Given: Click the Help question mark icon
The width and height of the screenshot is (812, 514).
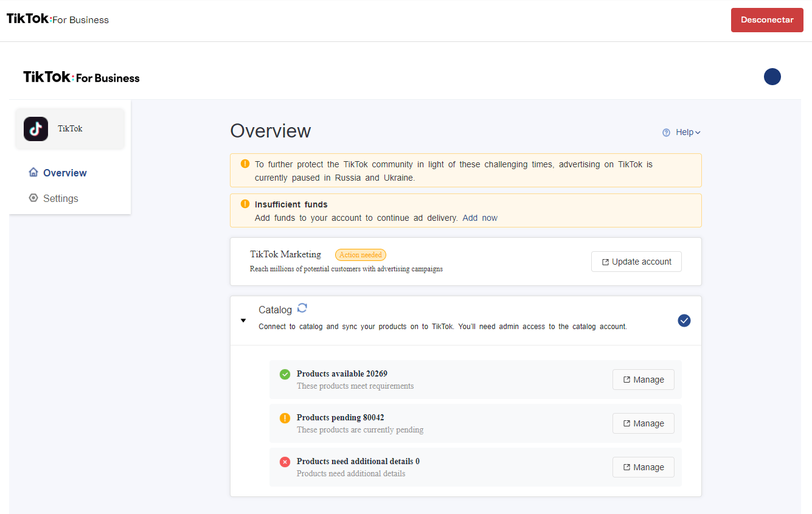Looking at the screenshot, I should (666, 133).
